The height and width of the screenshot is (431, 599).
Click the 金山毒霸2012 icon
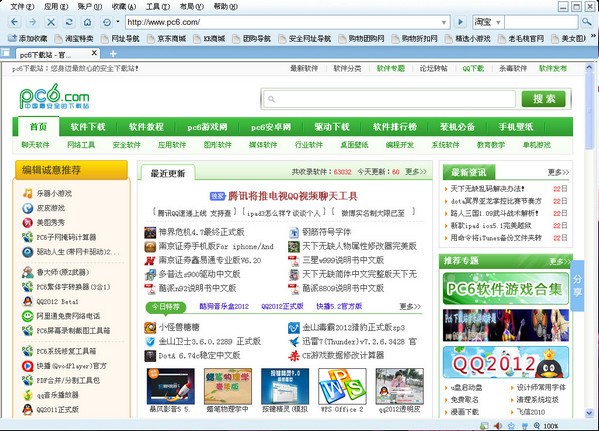pos(293,327)
